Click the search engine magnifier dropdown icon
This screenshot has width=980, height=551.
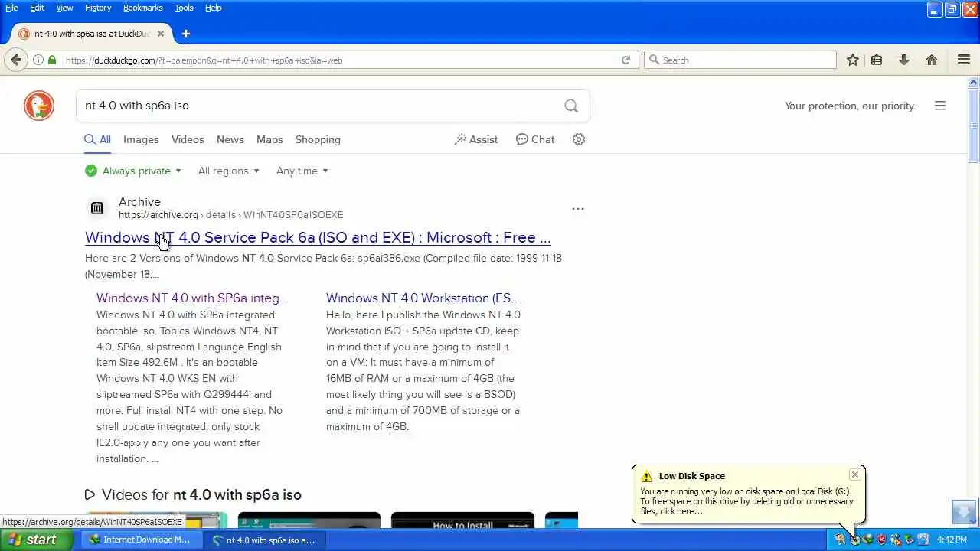tap(654, 60)
